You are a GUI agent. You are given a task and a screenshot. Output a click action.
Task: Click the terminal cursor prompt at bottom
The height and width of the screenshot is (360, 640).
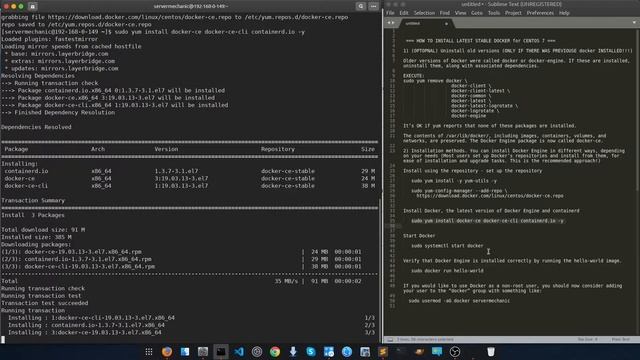3,340
